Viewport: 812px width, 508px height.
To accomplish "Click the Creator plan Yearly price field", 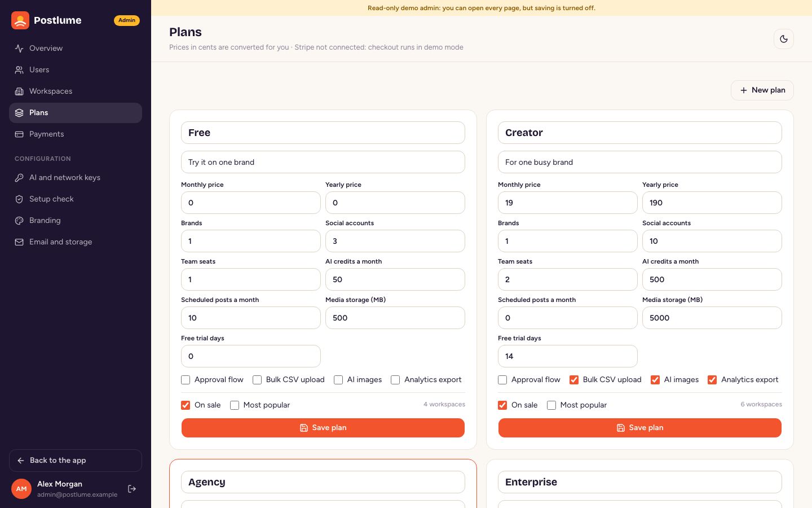I will [712, 203].
